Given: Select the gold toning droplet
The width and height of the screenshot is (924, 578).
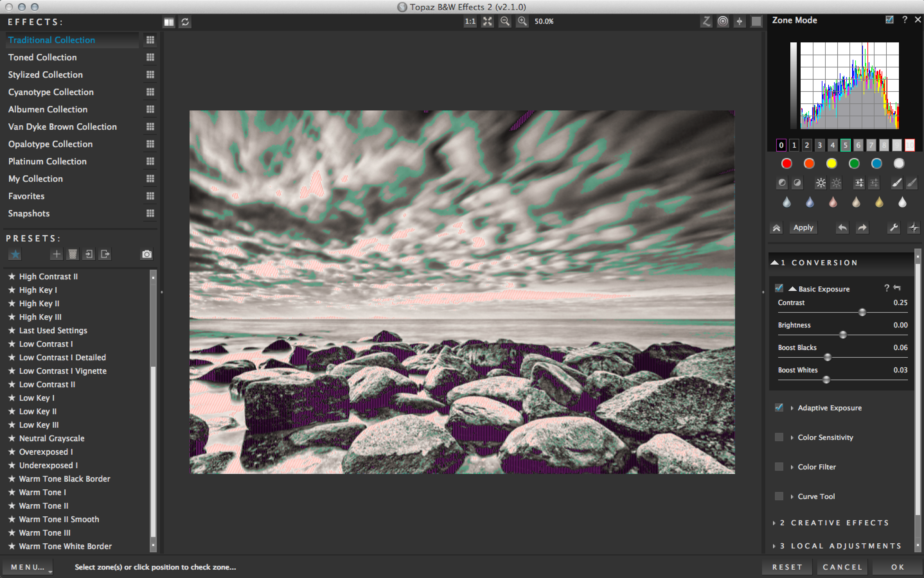Looking at the screenshot, I should tap(879, 202).
